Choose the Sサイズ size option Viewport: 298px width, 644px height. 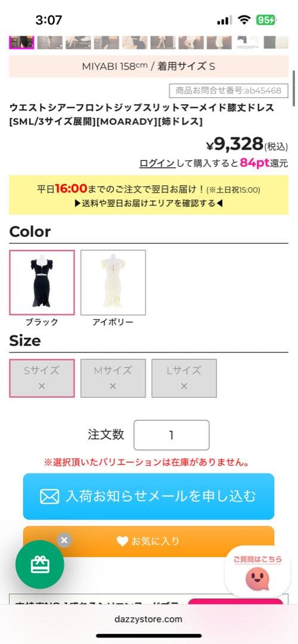click(x=42, y=378)
